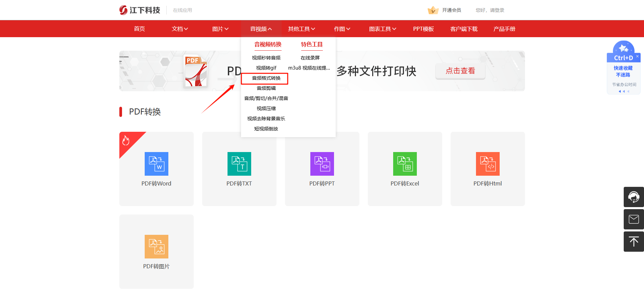The image size is (644, 298).
Task: Expand the 图片 dropdown menu
Action: (220, 29)
